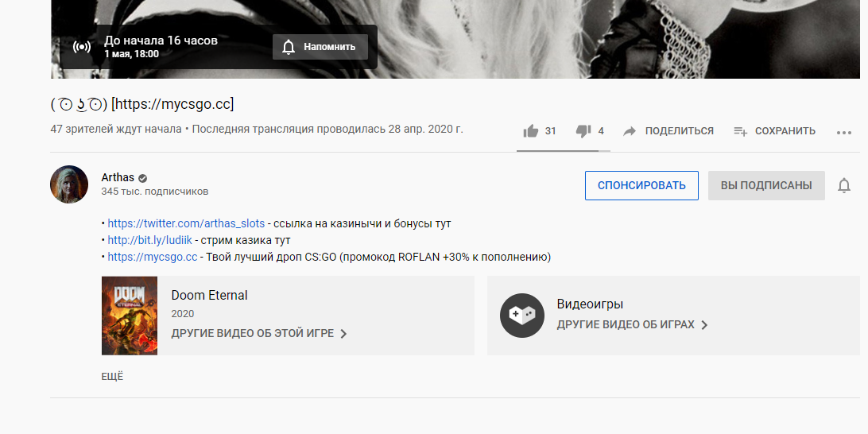Click the share arrow icon
This screenshot has height=434, width=868.
click(x=630, y=131)
